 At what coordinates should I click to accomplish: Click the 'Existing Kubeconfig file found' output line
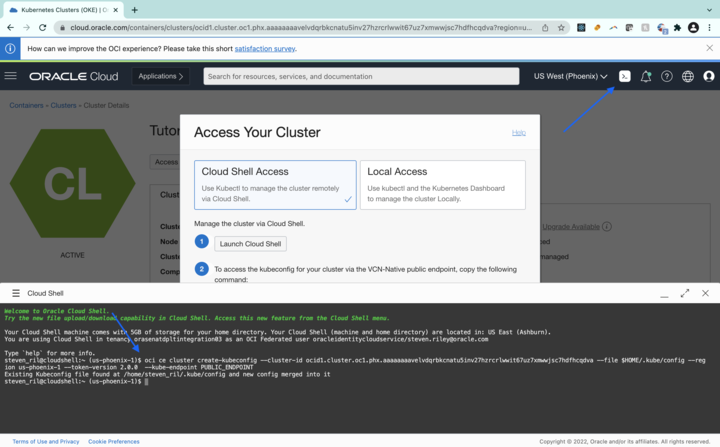point(167,374)
